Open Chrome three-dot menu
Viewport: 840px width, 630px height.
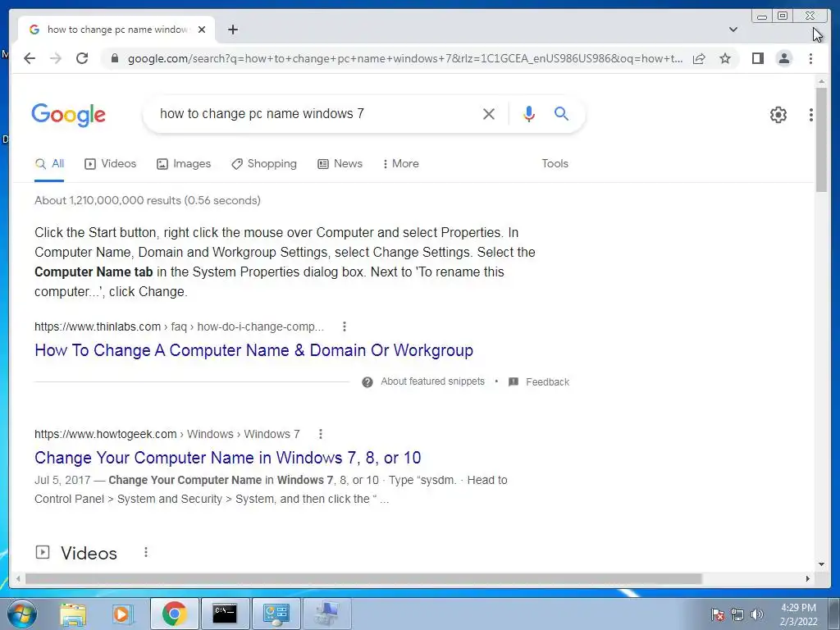[x=810, y=58]
